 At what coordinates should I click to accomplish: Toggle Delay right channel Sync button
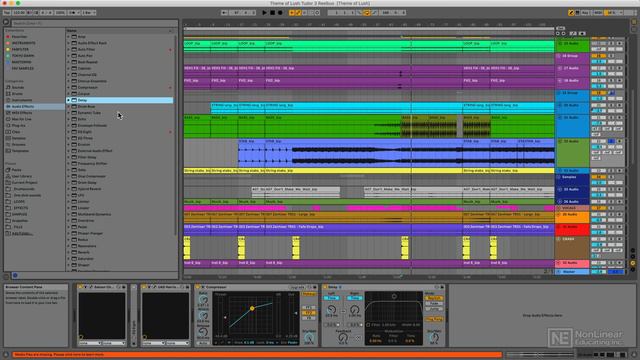tap(354, 298)
